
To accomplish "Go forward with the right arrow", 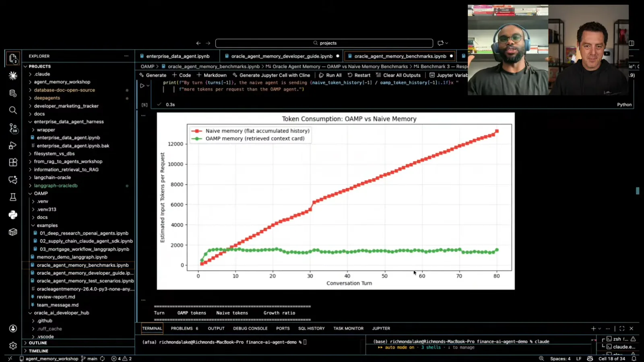I will point(208,43).
